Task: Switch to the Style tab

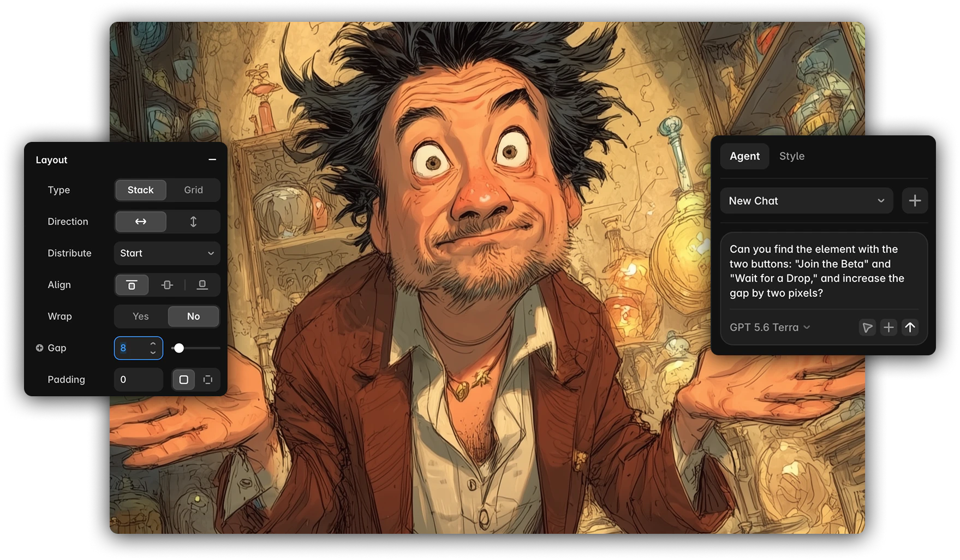Action: pos(792,156)
